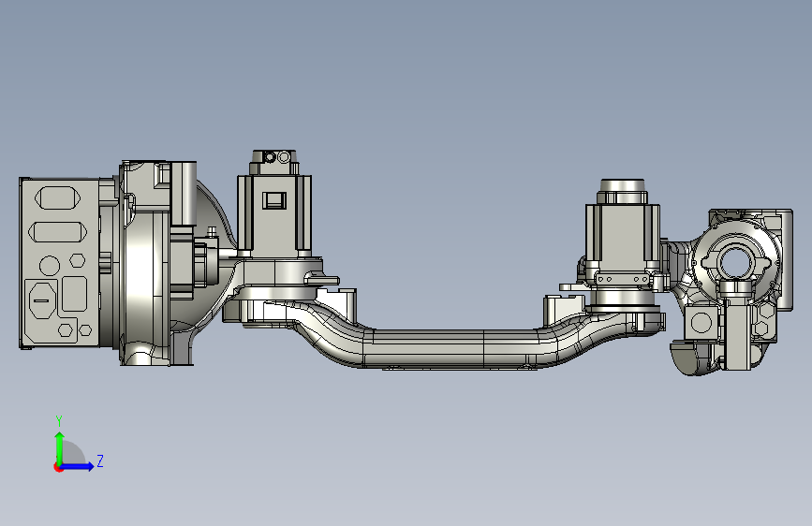Screen dimensions: 812x526
Task: Click the Y label of the axis triad
Action: [x=59, y=420]
